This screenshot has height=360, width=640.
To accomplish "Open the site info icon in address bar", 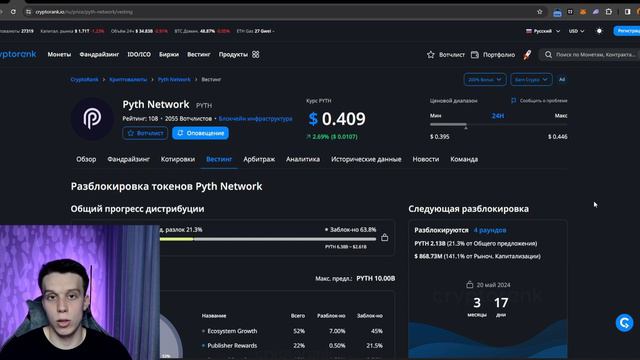I will click(28, 12).
